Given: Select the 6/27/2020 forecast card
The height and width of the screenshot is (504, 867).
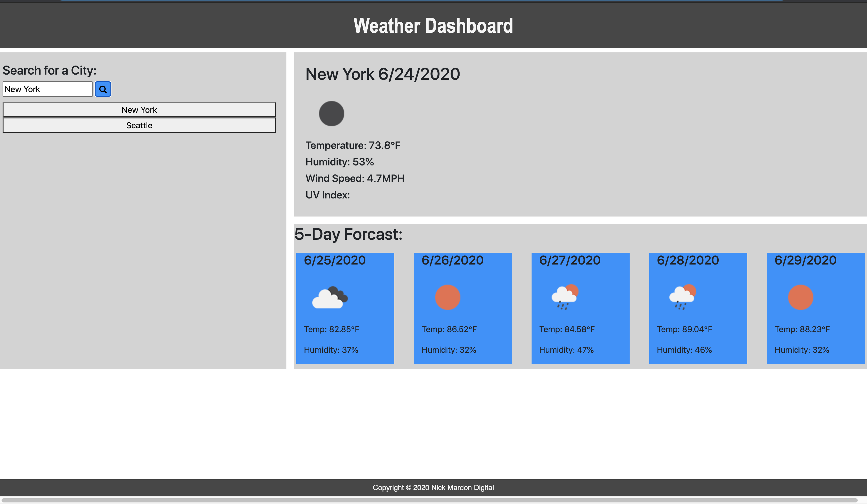Looking at the screenshot, I should [580, 308].
